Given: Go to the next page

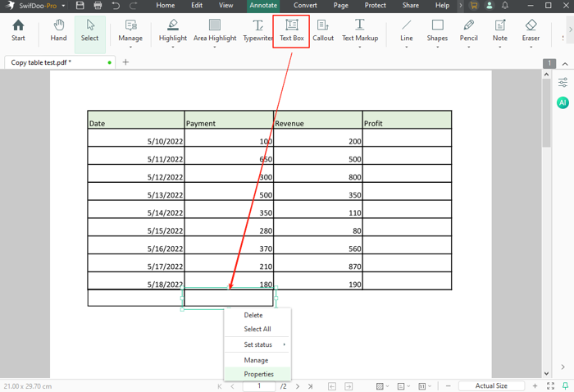Looking at the screenshot, I should click(298, 386).
